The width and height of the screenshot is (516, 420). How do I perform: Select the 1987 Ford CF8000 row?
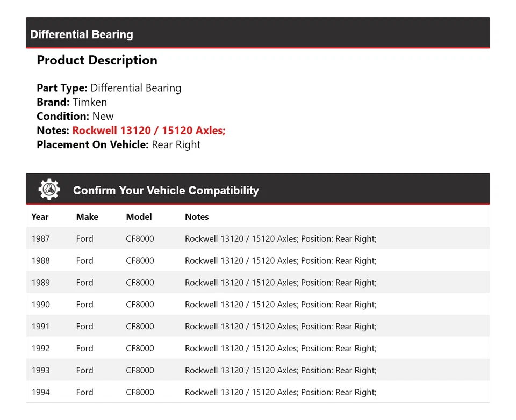tap(258, 238)
